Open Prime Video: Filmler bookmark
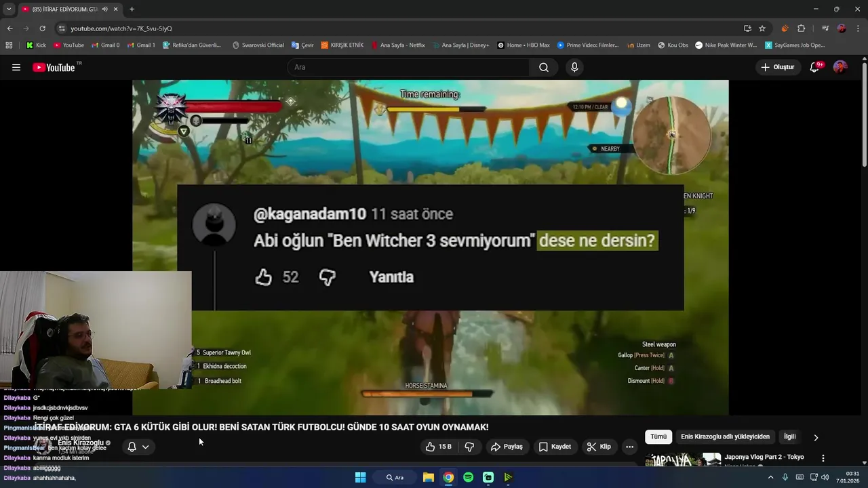 [588, 45]
